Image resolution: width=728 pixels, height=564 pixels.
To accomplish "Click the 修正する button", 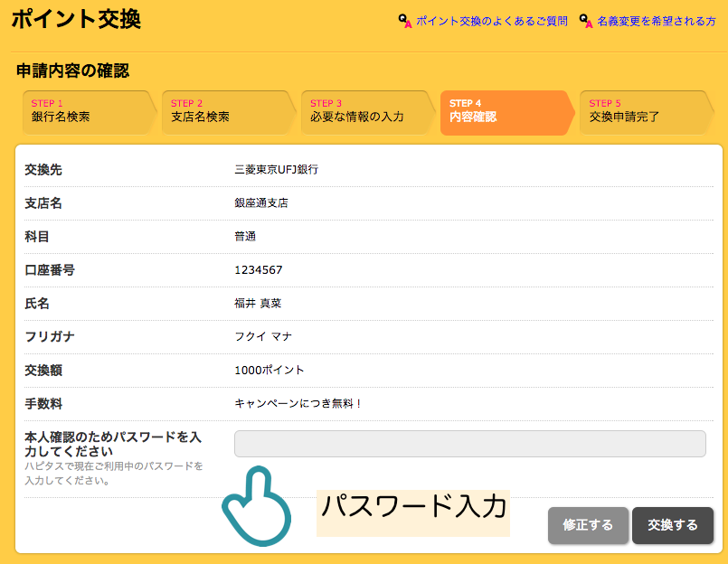I will click(588, 525).
